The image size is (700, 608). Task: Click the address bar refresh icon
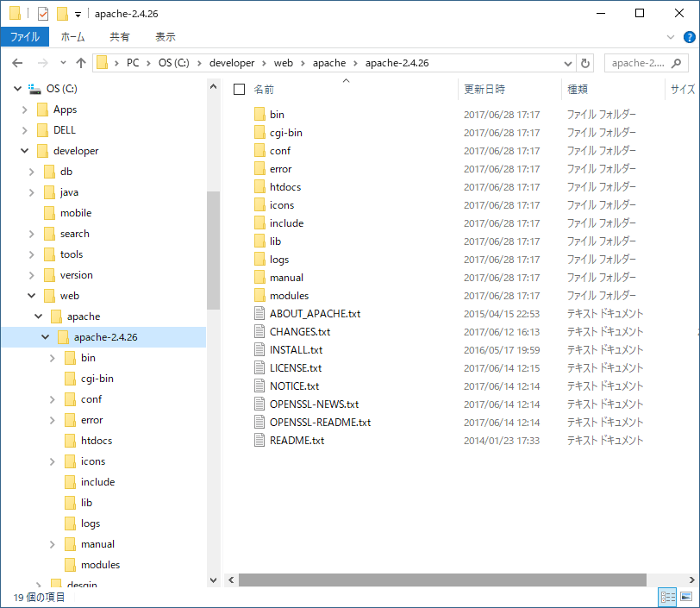(586, 63)
